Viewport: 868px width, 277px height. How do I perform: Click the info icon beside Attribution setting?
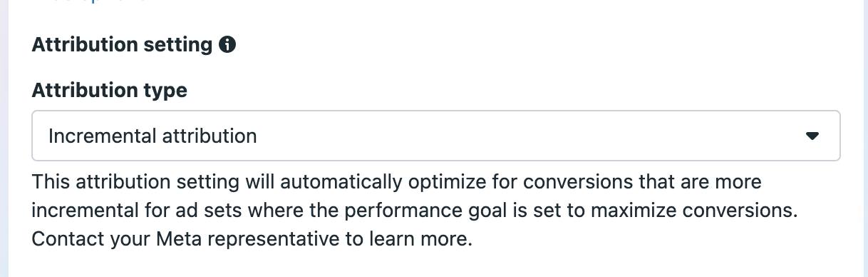pos(227,45)
